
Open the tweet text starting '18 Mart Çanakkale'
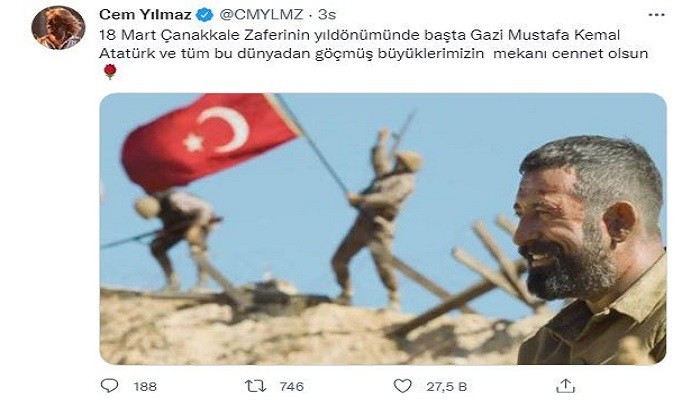pyautogui.click(x=373, y=44)
